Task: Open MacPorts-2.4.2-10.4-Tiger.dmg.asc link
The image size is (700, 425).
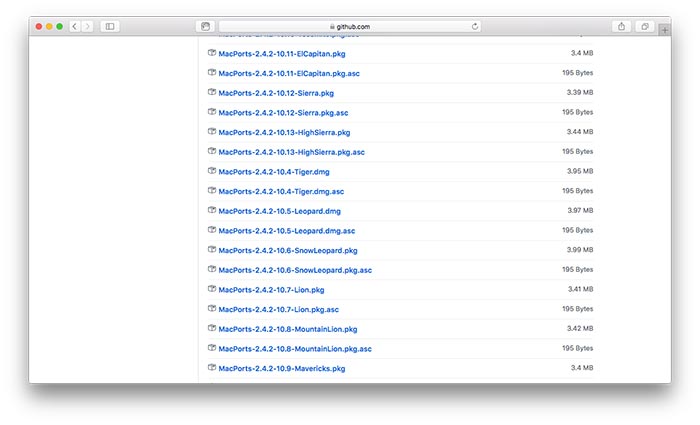Action: click(x=281, y=192)
